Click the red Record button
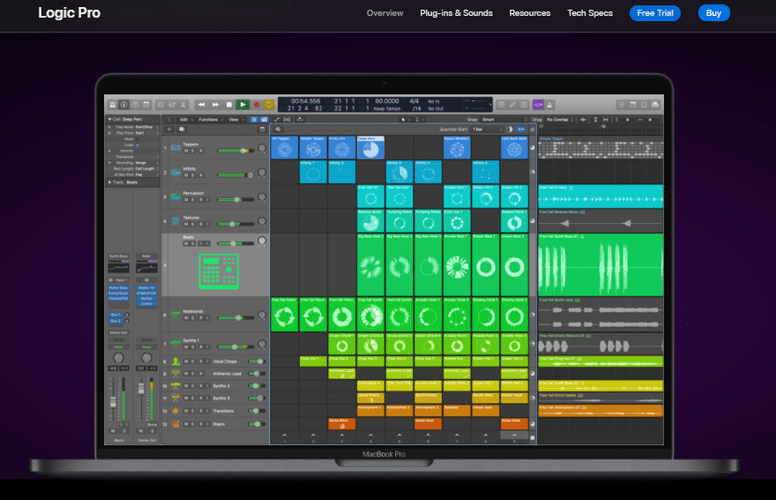This screenshot has width=776, height=500. pos(256,104)
